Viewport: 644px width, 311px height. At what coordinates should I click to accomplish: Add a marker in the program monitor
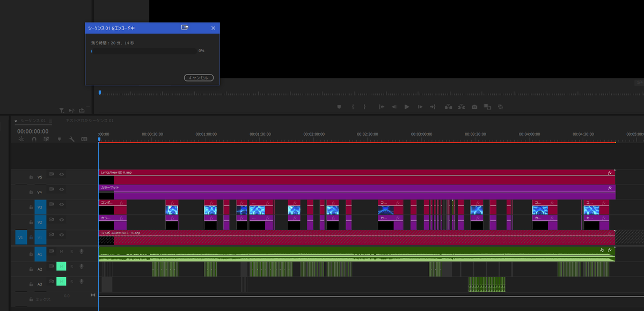(339, 107)
